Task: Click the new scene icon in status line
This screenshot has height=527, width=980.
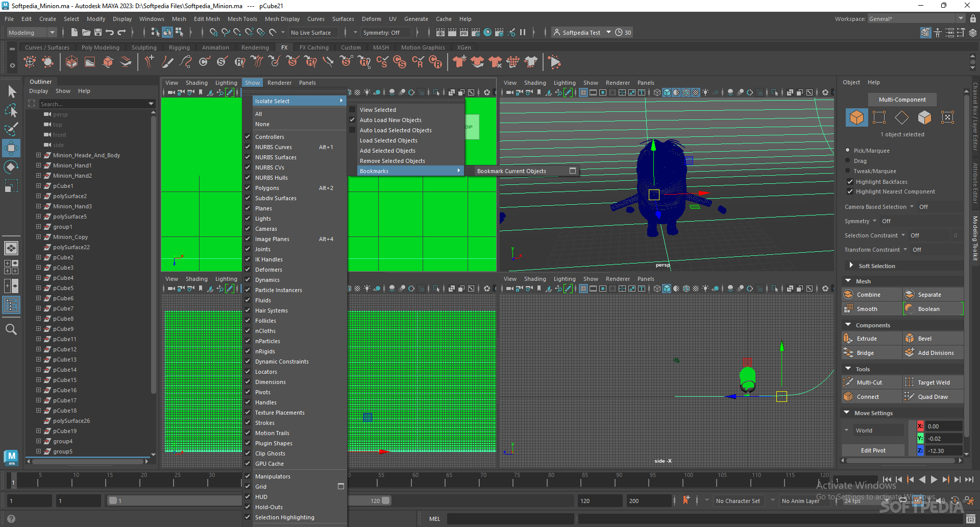Action: point(75,32)
